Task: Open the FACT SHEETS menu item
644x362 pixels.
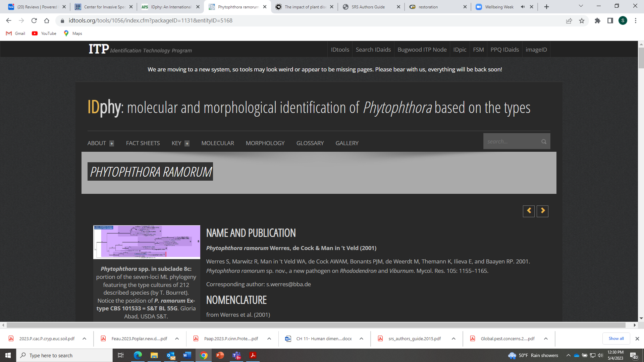Action: [x=143, y=143]
